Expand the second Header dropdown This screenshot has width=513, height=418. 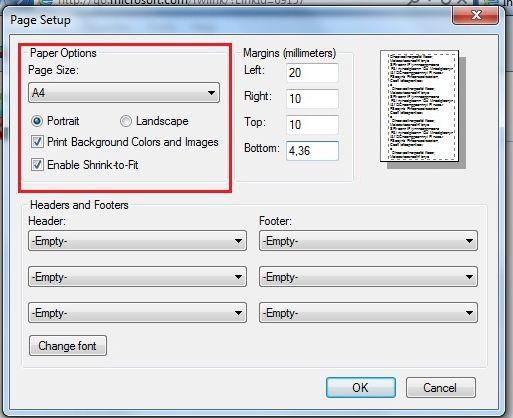tap(137, 277)
